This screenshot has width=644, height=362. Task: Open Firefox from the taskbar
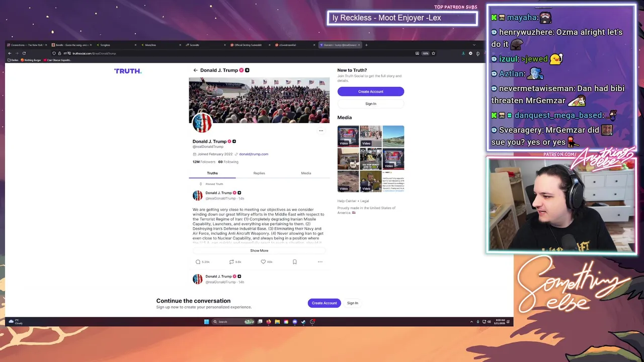269,322
